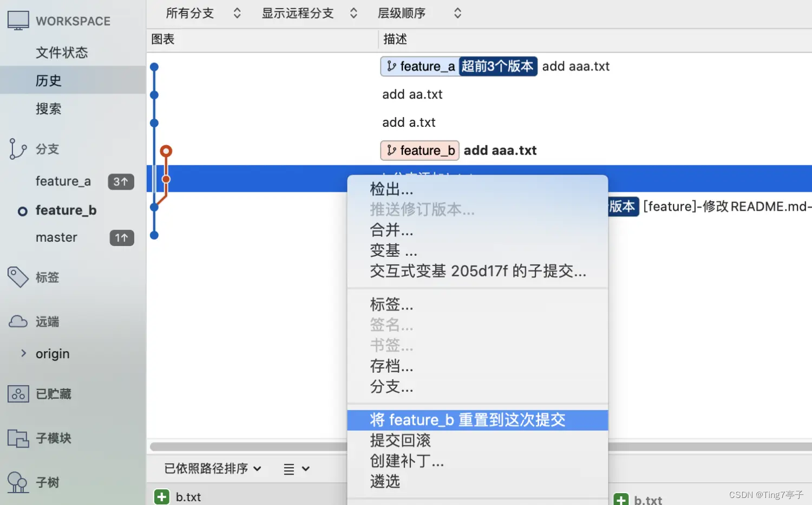Click the submodules section icon
Viewport: 812px width, 505px height.
pos(18,438)
